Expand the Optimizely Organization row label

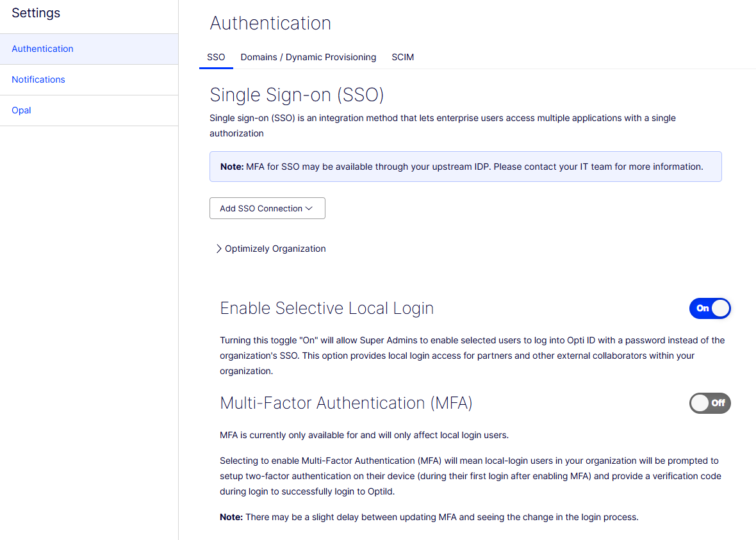(x=275, y=249)
